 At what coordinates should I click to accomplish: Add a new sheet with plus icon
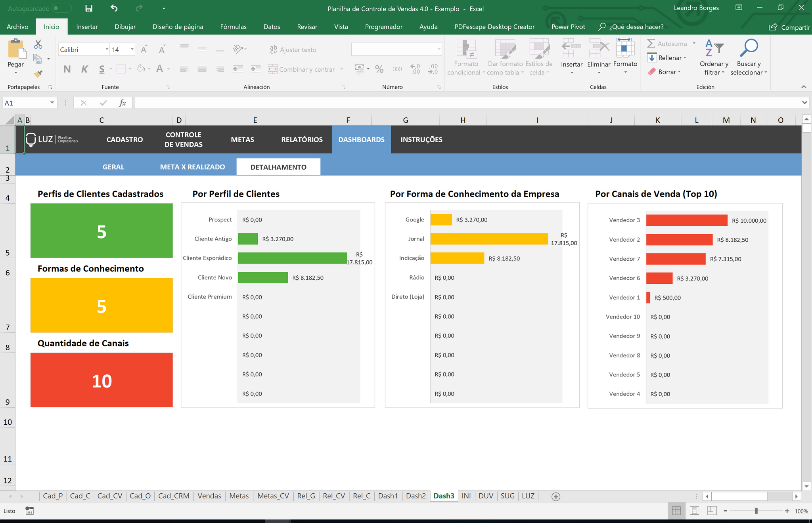(556, 496)
